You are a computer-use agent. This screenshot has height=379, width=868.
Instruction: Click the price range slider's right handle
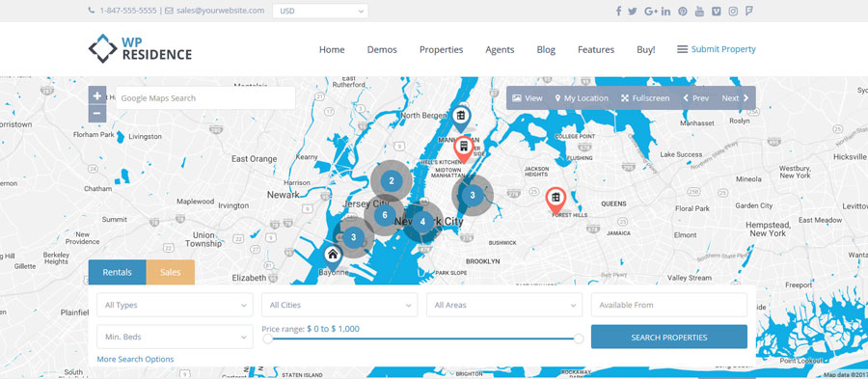(x=579, y=338)
